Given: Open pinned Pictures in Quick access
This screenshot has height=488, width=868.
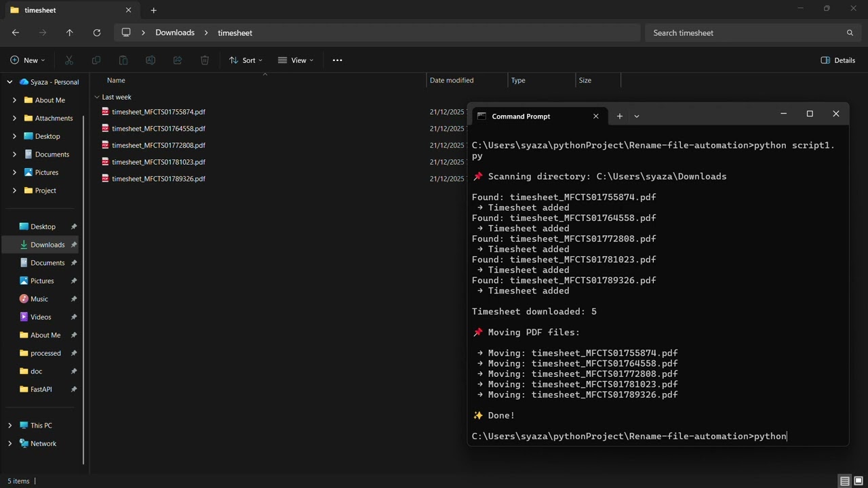Looking at the screenshot, I should [x=42, y=281].
